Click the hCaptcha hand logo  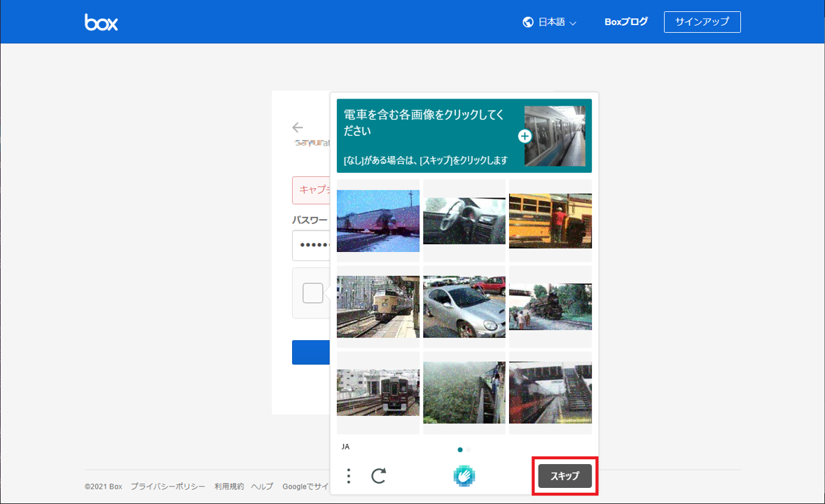pyautogui.click(x=464, y=476)
